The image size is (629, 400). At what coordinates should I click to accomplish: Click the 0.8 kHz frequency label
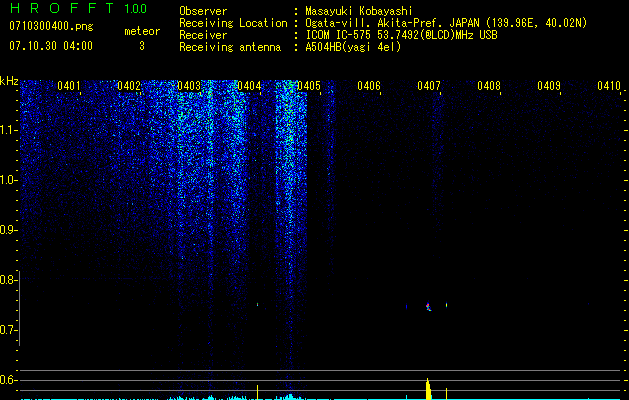click(x=8, y=280)
